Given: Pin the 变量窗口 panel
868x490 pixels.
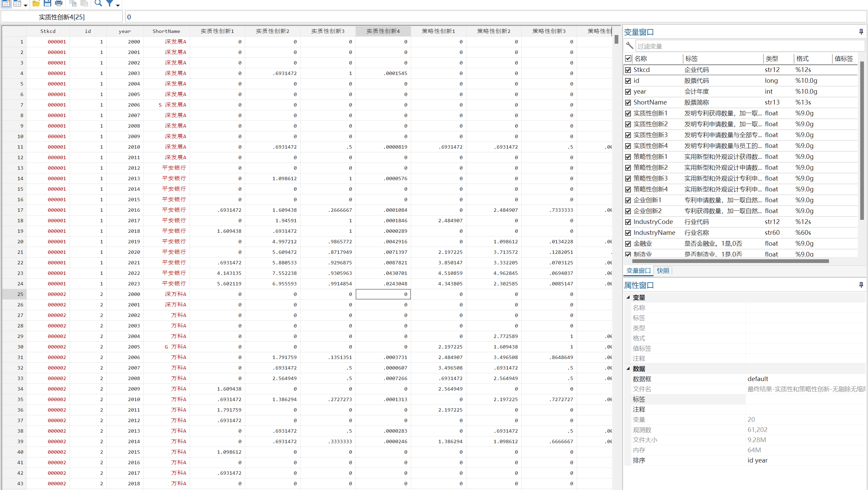Looking at the screenshot, I should 861,32.
